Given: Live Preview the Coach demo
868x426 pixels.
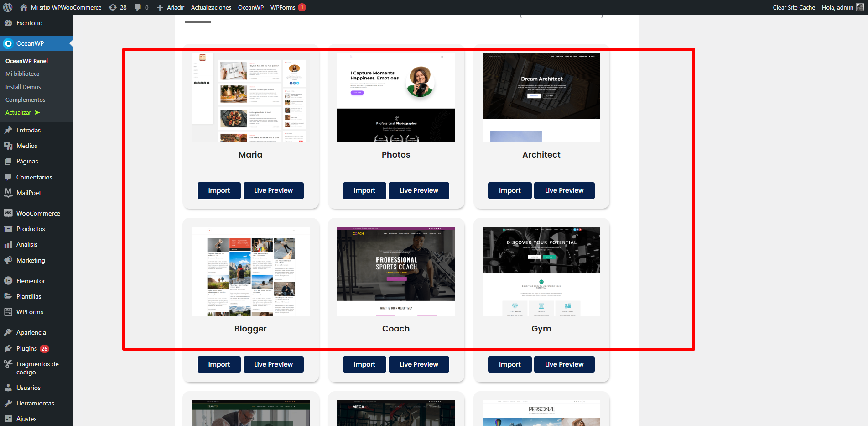Looking at the screenshot, I should coord(419,364).
